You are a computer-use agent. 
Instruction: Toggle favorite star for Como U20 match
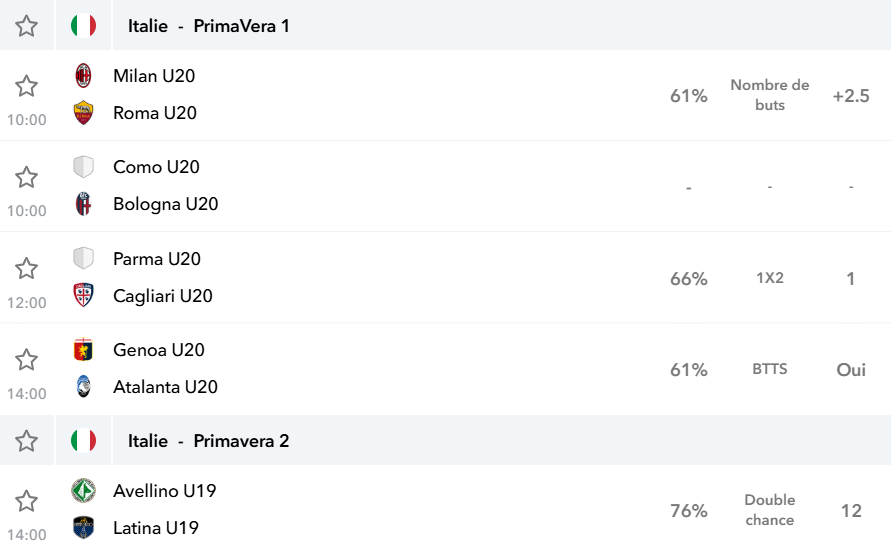[x=26, y=177]
